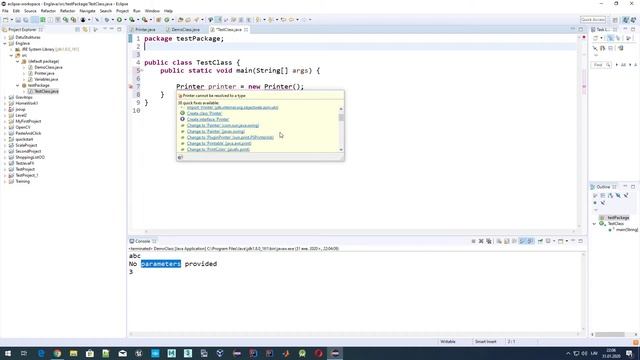Click Change to 'Printable' (java.awt.print) fix
640x360 pixels.
219,143
